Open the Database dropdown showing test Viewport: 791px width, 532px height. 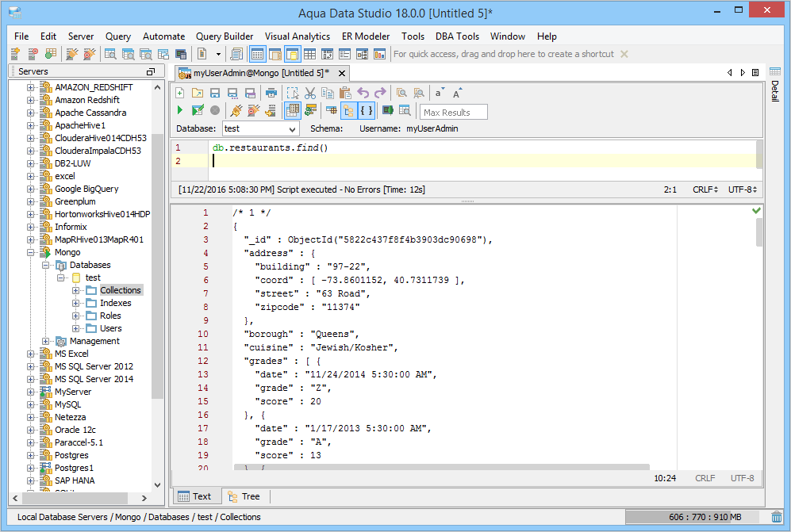259,128
